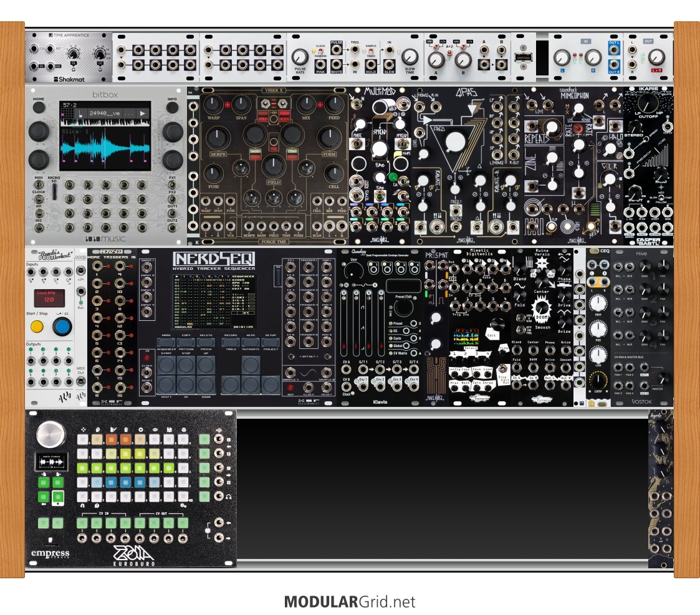700x615 pixels.
Task: Click the Pamela's Clock BPM 120 display
Action: 49,298
